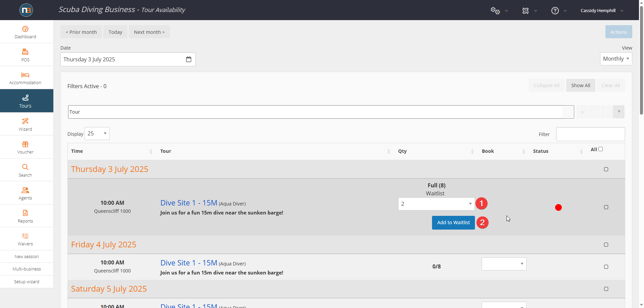644x308 pixels.
Task: Tick the Thursday 10:00 AM Full tour checkbox
Action: 606,207
